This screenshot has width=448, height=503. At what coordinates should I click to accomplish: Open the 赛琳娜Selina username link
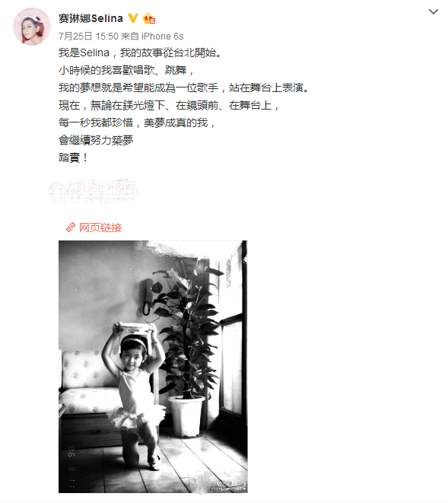tap(91, 18)
